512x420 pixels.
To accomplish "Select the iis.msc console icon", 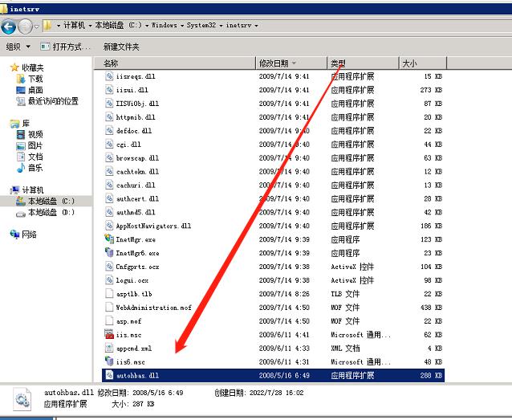I will coord(109,334).
